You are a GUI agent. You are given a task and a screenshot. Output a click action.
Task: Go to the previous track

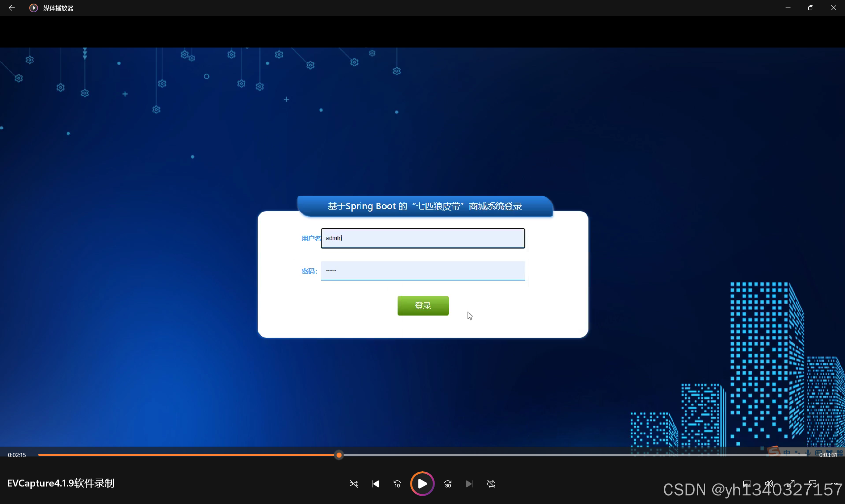point(375,484)
